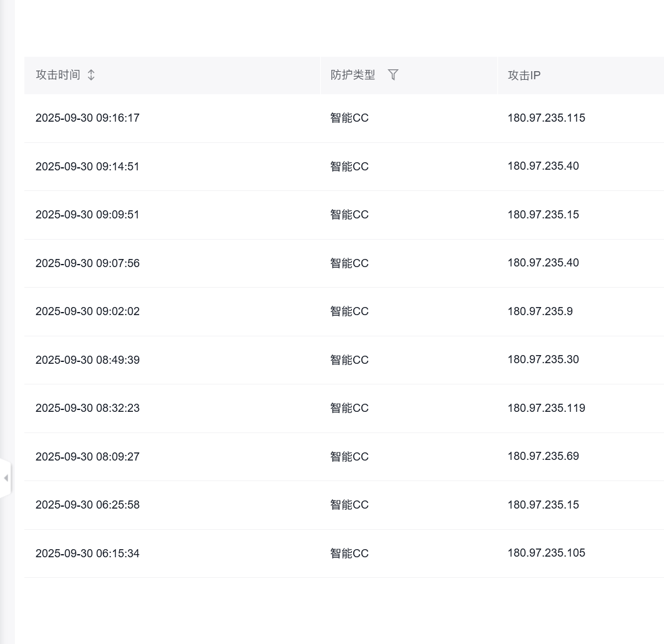664x644 pixels.
Task: Click the 09:07:56 attack time entry
Action: [x=87, y=263]
